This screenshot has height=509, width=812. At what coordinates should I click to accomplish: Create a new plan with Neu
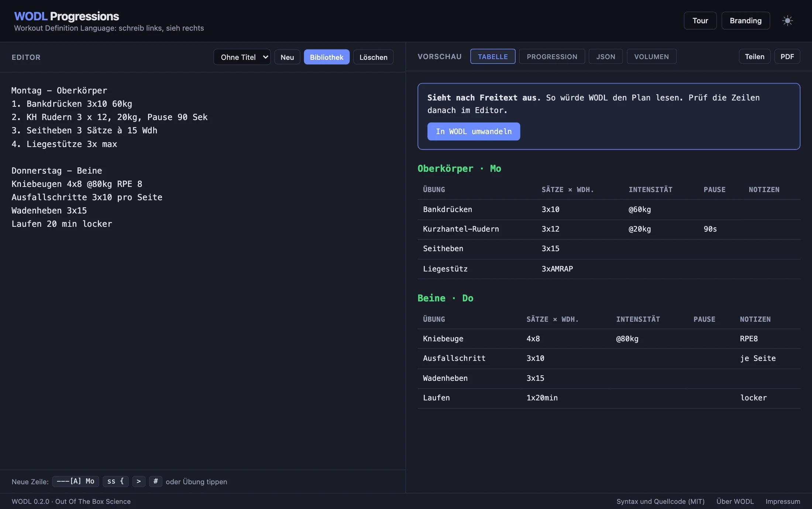pos(287,57)
